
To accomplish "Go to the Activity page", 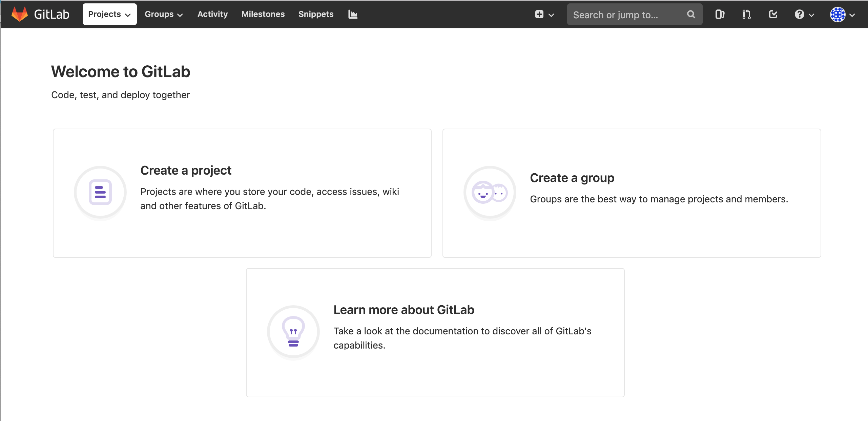I will (x=212, y=14).
